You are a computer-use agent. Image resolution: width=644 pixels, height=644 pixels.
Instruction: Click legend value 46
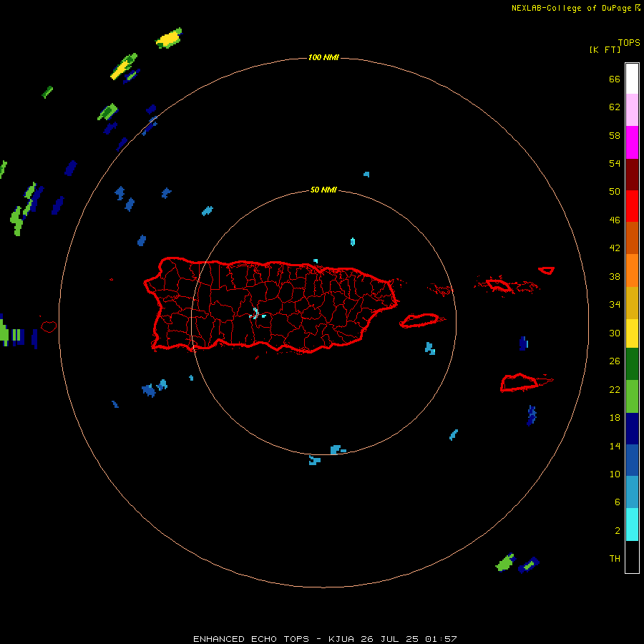pyautogui.click(x=615, y=220)
